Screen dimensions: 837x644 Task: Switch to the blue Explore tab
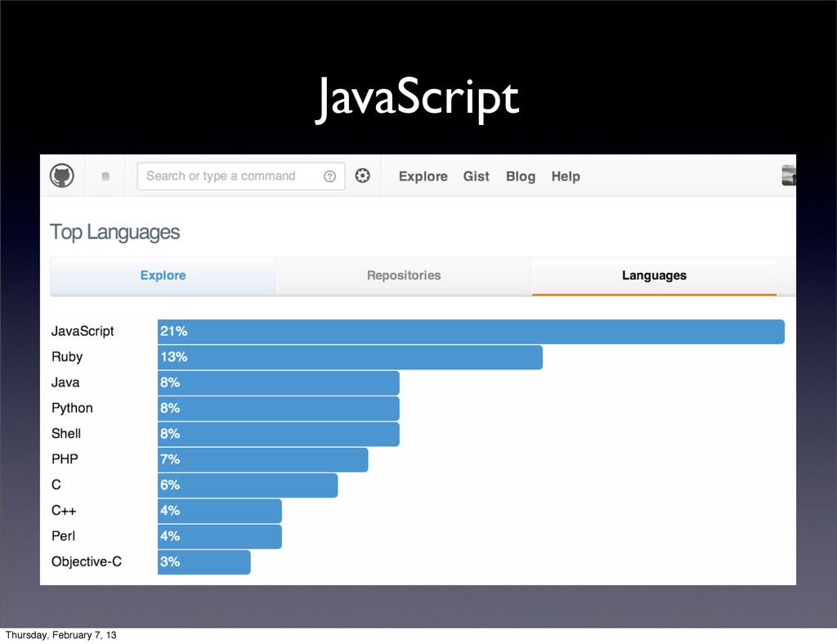click(x=163, y=276)
